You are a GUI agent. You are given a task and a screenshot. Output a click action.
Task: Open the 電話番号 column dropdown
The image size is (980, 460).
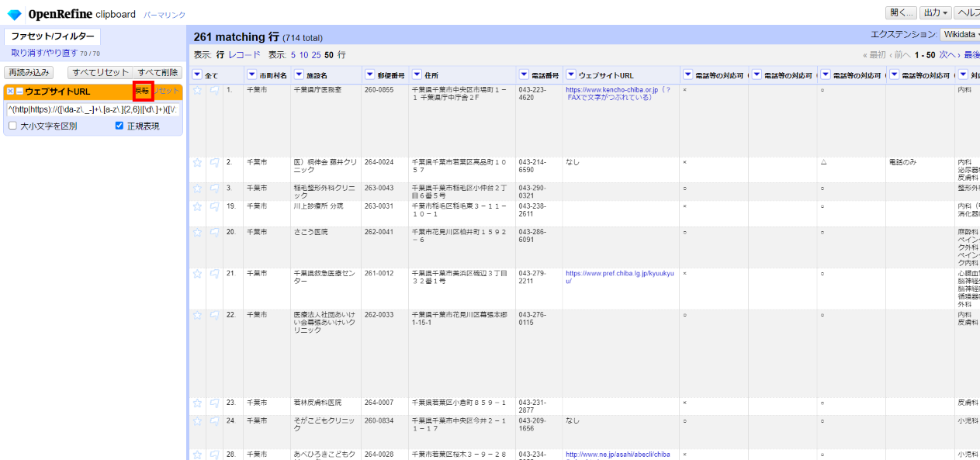click(x=524, y=75)
